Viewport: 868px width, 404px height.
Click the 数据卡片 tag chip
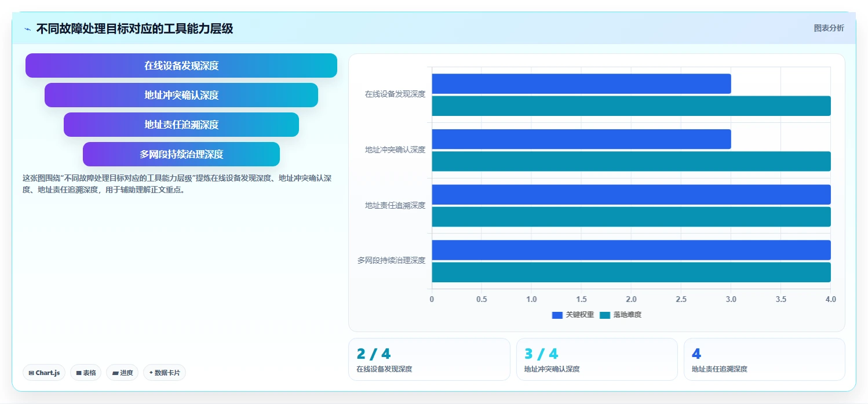pos(165,373)
